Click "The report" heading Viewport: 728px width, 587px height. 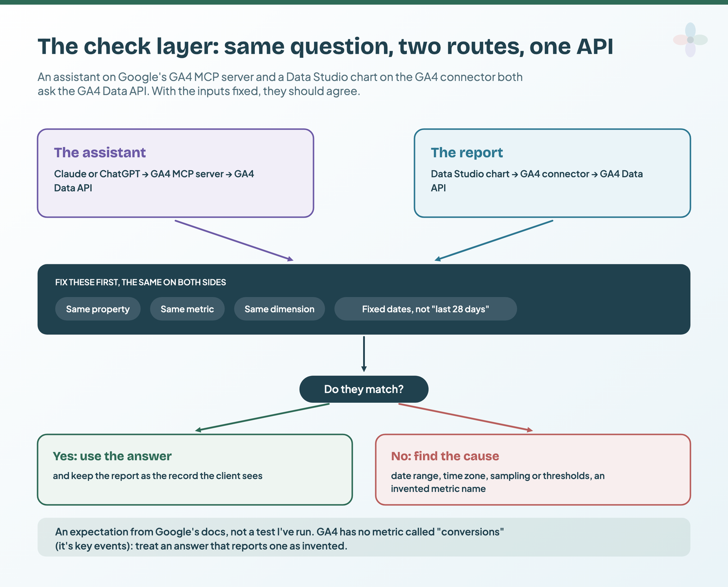pos(467,152)
